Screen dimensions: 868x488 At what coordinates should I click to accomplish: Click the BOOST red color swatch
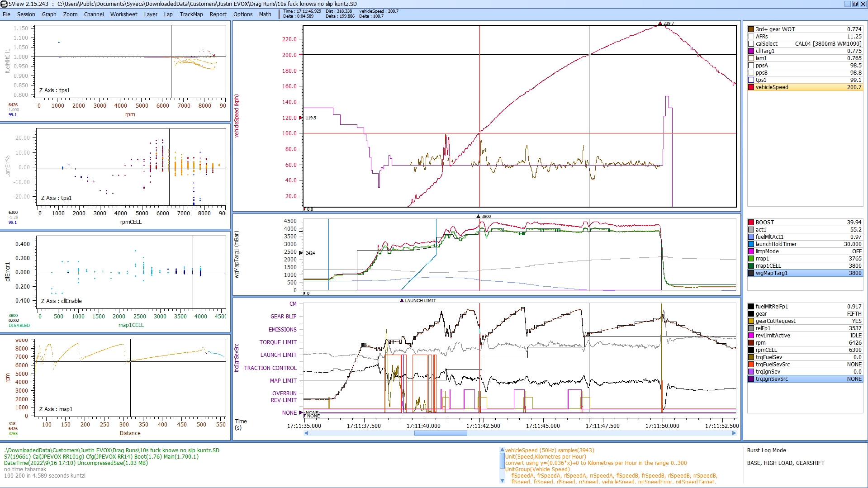click(751, 223)
